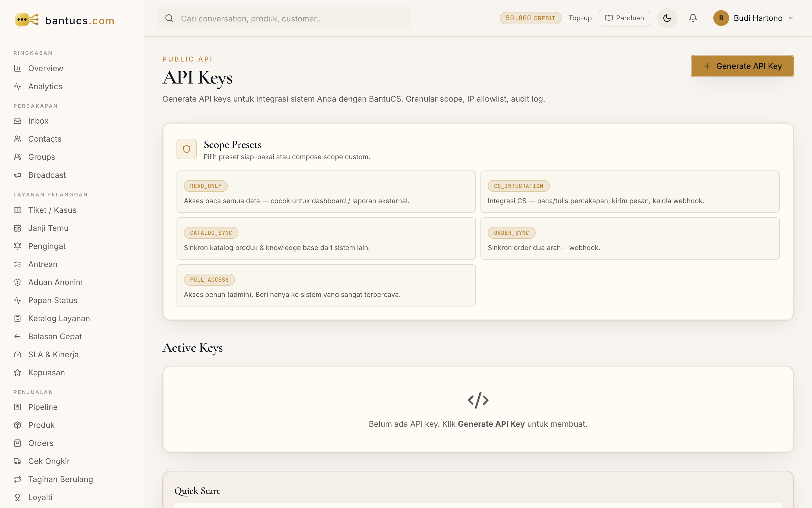Click the Pipeline board icon

(x=17, y=407)
